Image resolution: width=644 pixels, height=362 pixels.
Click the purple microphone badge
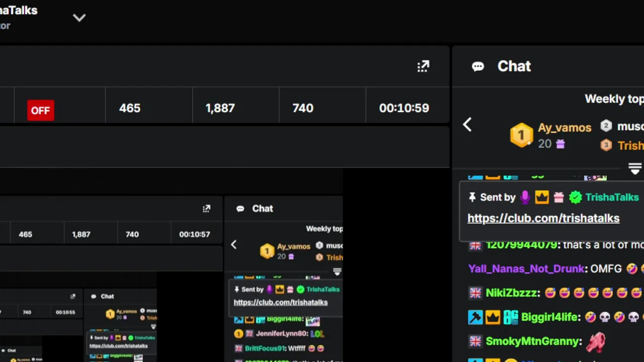point(525,198)
